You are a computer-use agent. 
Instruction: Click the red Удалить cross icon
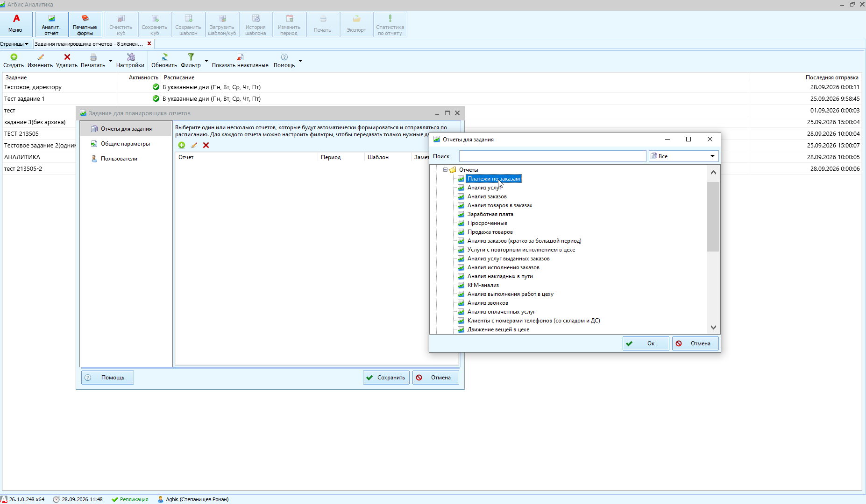click(67, 57)
